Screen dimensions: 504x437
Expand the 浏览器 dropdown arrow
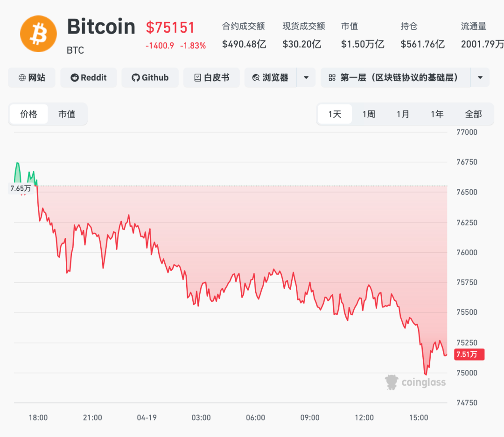coord(306,78)
